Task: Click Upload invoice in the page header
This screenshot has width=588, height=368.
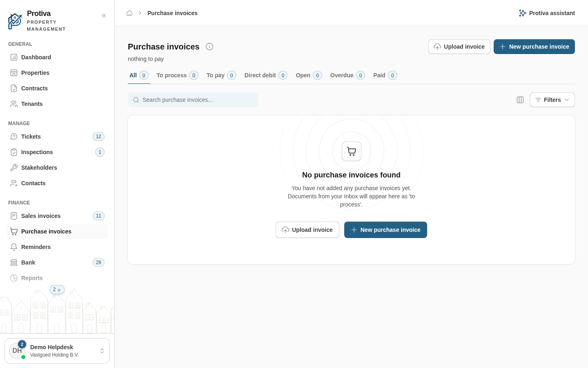Action: 459,47
